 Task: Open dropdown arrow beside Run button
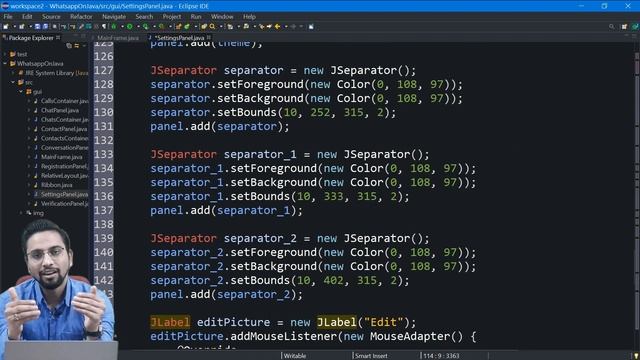(x=138, y=27)
